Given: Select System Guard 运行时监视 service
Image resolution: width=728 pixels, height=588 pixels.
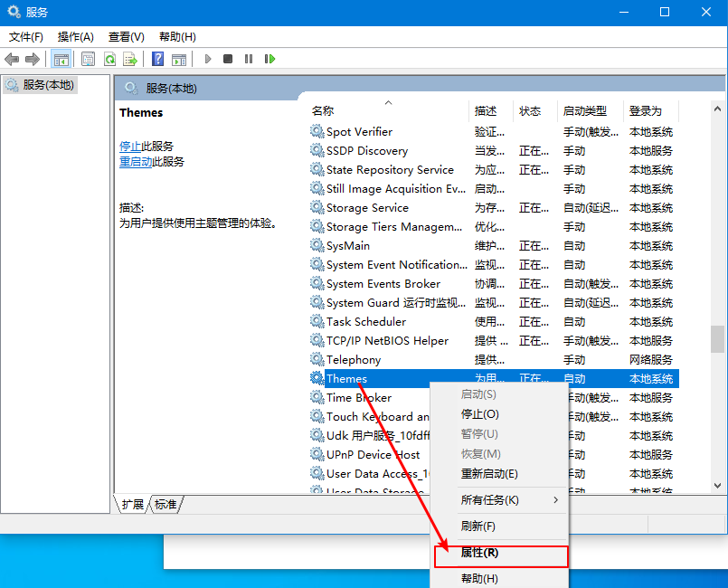Looking at the screenshot, I should [x=395, y=303].
